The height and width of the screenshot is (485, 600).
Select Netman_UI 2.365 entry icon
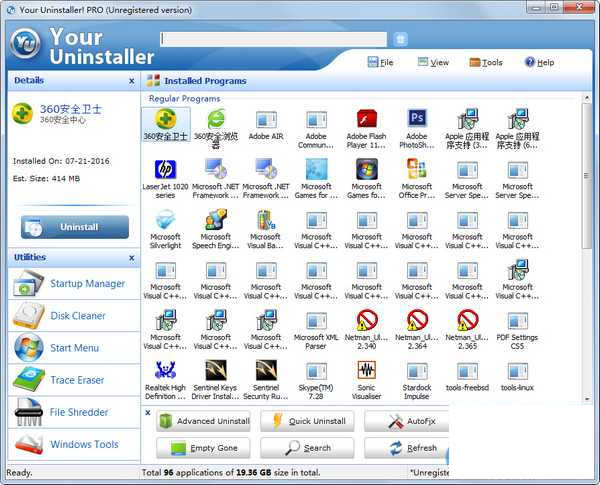click(467, 320)
